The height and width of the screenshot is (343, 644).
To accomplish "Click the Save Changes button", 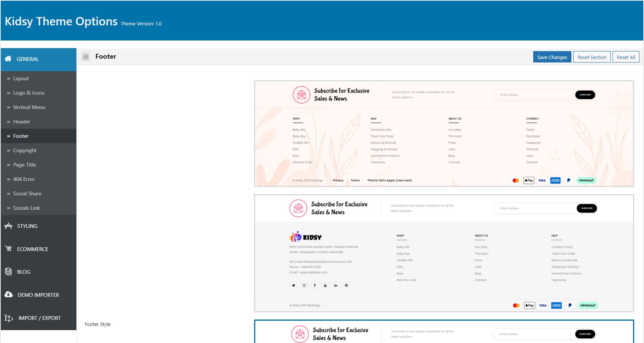I will (x=552, y=57).
